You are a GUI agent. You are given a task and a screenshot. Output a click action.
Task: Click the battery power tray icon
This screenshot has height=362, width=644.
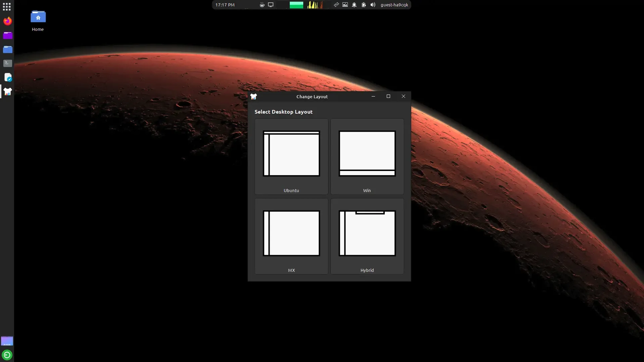364,5
